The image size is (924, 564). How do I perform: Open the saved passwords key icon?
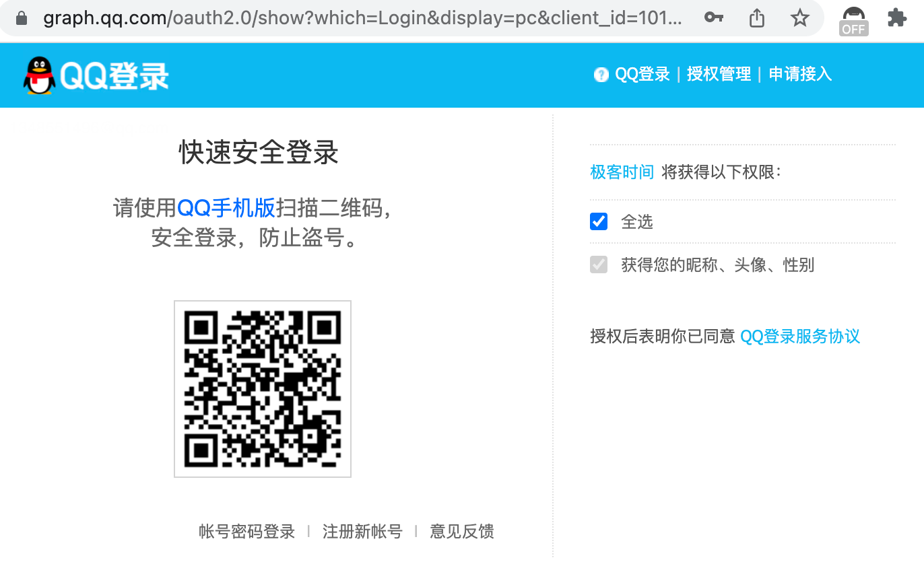click(x=714, y=17)
